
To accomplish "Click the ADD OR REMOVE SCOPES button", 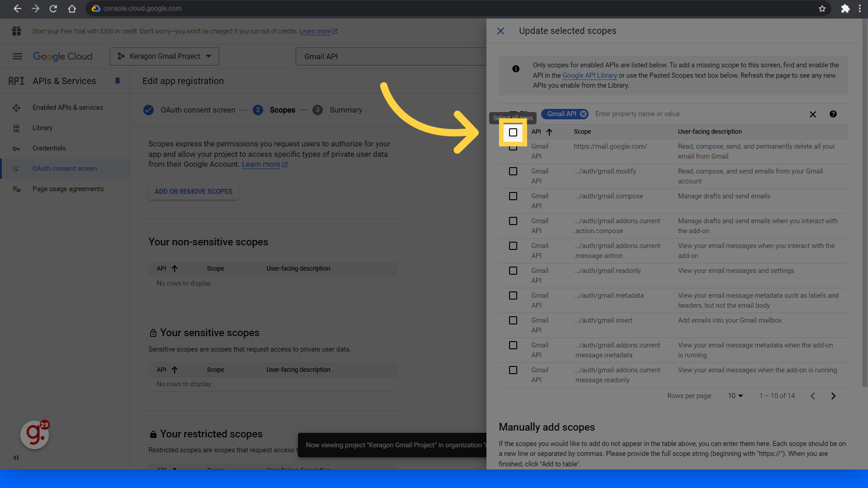I will click(193, 192).
